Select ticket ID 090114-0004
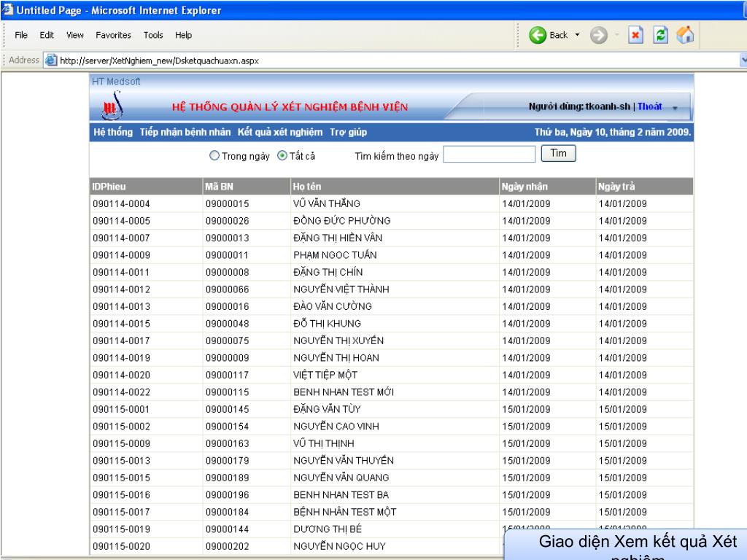The image size is (747, 560). point(122,204)
